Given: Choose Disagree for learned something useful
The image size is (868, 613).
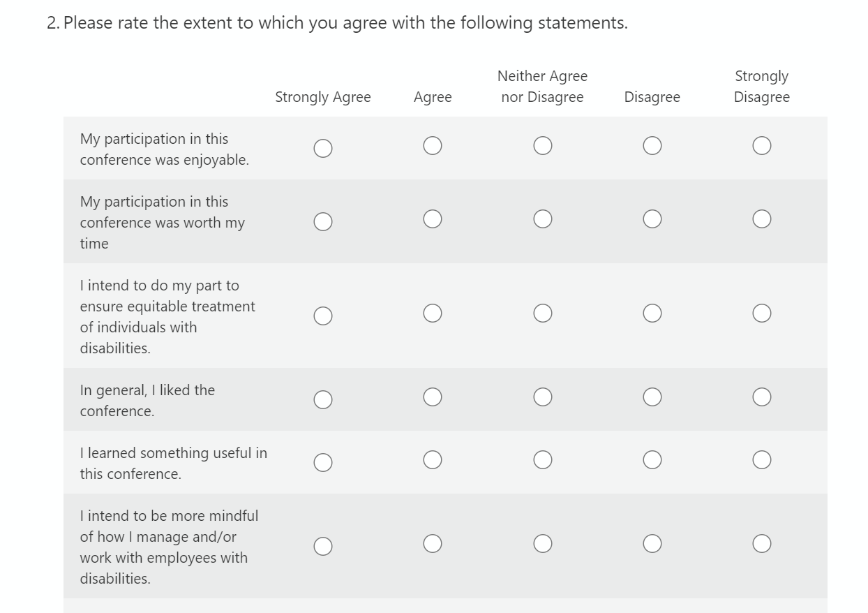Looking at the screenshot, I should (x=652, y=459).
